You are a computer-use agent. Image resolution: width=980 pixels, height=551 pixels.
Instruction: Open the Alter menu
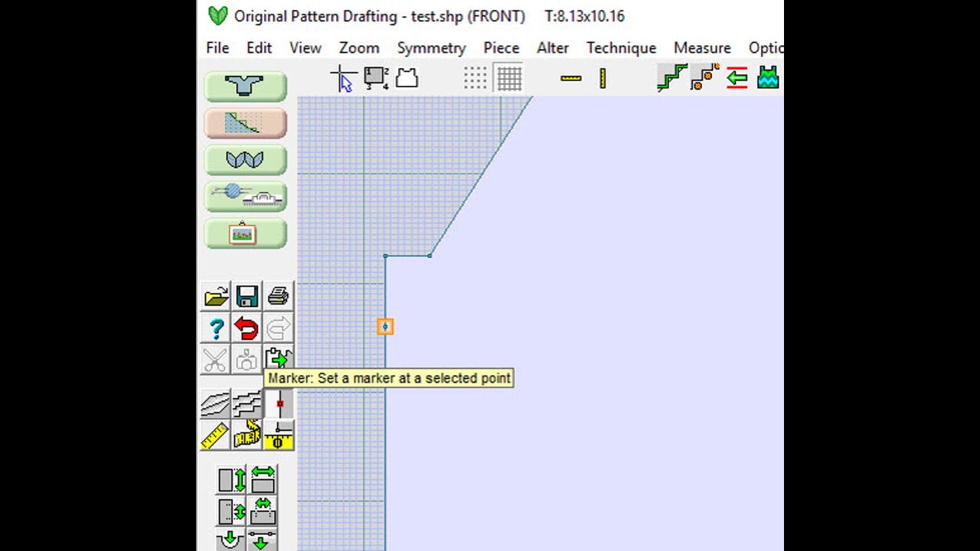pyautogui.click(x=553, y=47)
